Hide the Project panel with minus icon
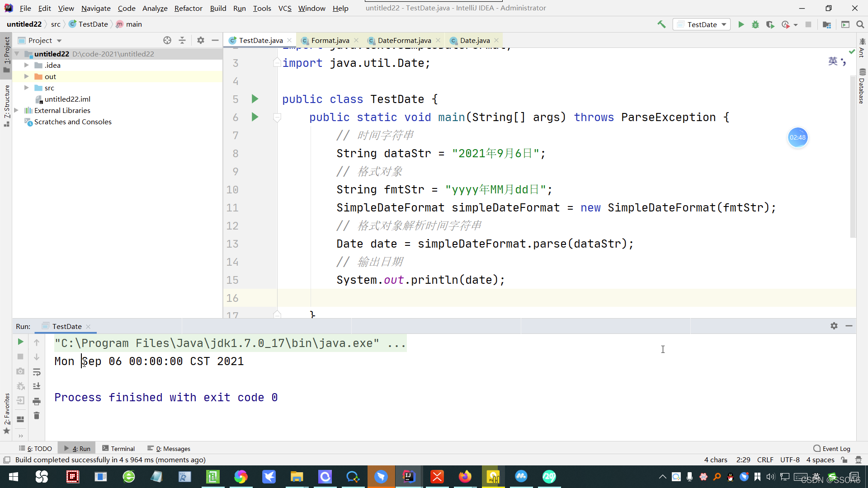Image resolution: width=868 pixels, height=488 pixels. coord(215,40)
